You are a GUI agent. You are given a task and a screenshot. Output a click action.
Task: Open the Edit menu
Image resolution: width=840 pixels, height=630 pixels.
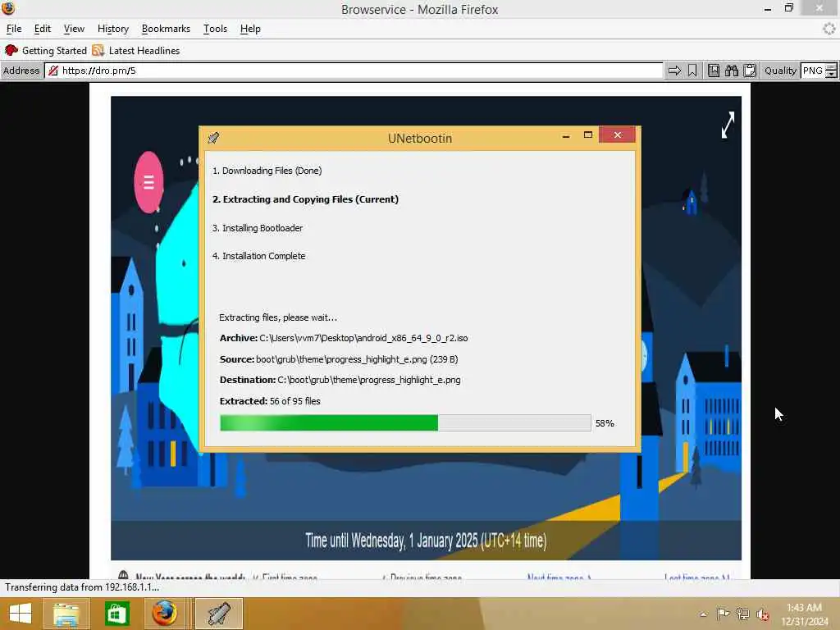click(43, 29)
